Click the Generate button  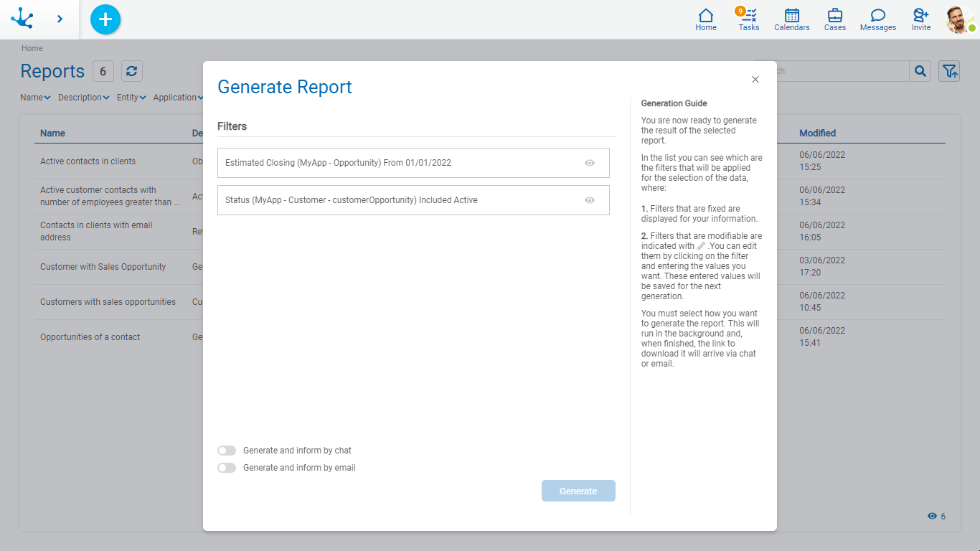coord(578,491)
